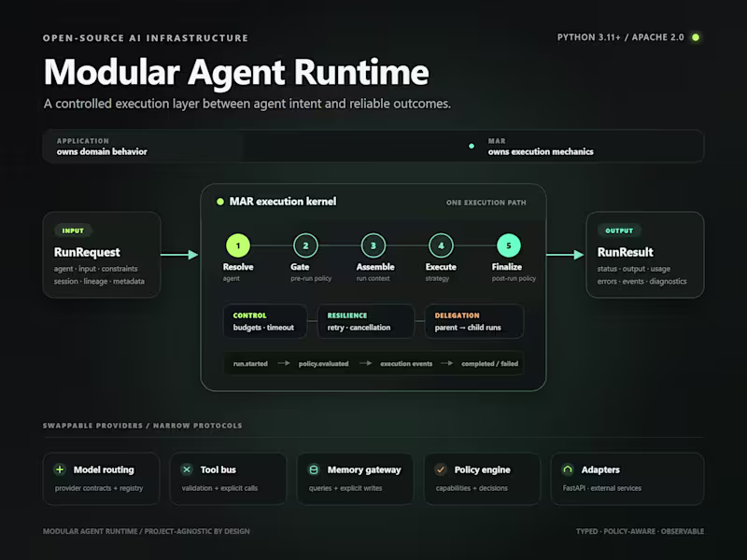Click the teal dot next to MAR label
The height and width of the screenshot is (560, 747).
[472, 147]
